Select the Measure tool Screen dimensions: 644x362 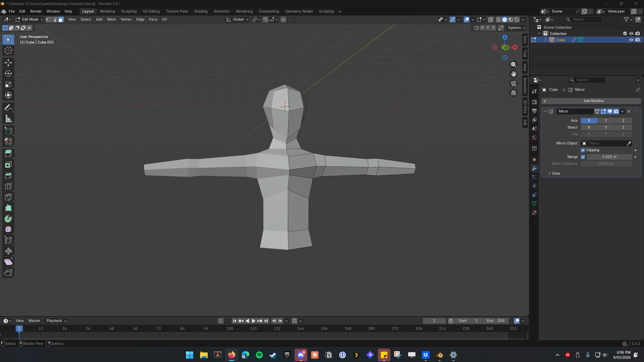[x=8, y=119]
